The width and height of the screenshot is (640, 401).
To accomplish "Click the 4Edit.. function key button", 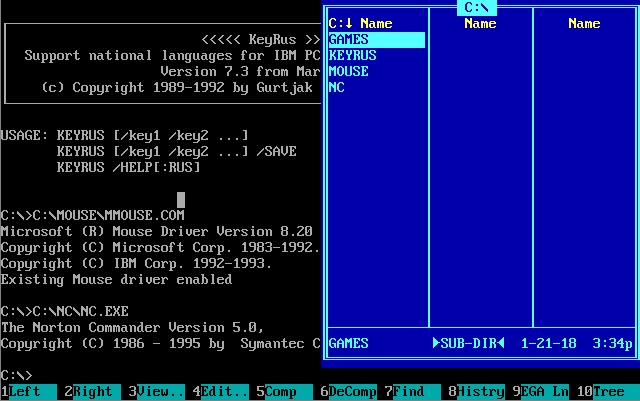I will tap(220, 392).
